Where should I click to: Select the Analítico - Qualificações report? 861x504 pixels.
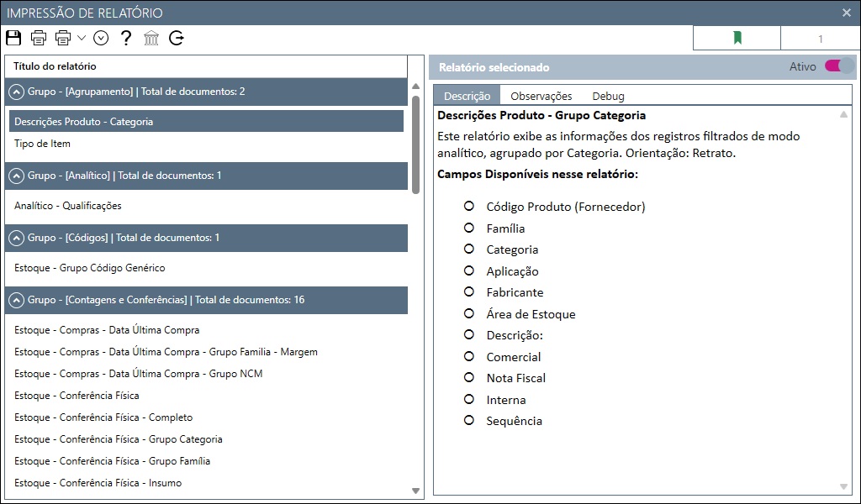pos(207,206)
